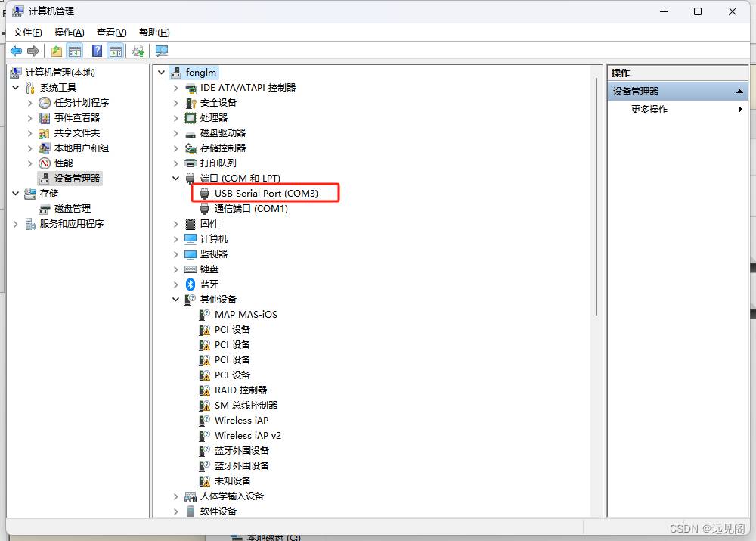Click the shared folder icon of 共享文件夹

[x=45, y=133]
